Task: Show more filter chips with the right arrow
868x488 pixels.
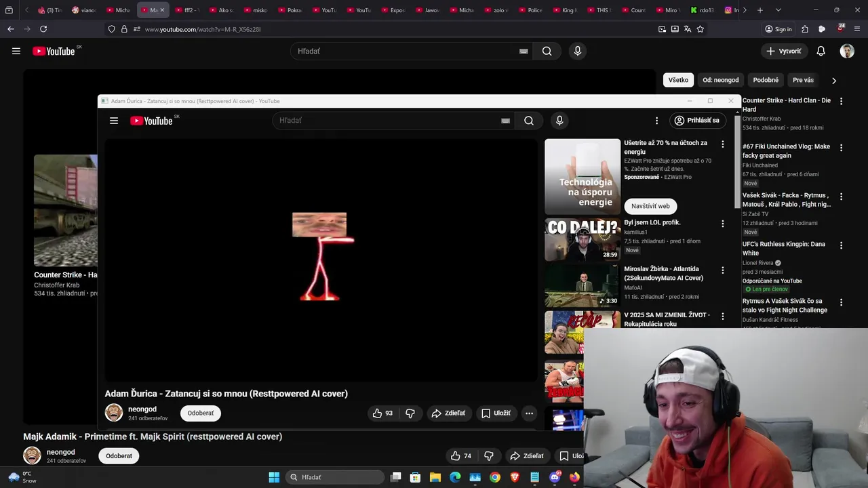Action: coord(834,81)
